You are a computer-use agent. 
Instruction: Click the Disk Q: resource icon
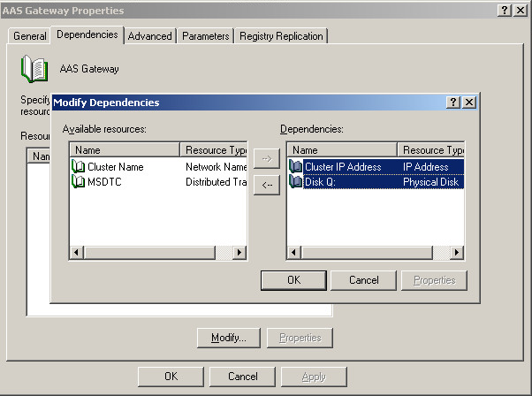[x=295, y=182]
